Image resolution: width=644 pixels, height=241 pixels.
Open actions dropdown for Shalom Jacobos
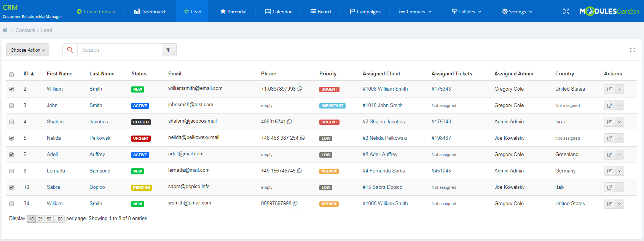tap(619, 122)
